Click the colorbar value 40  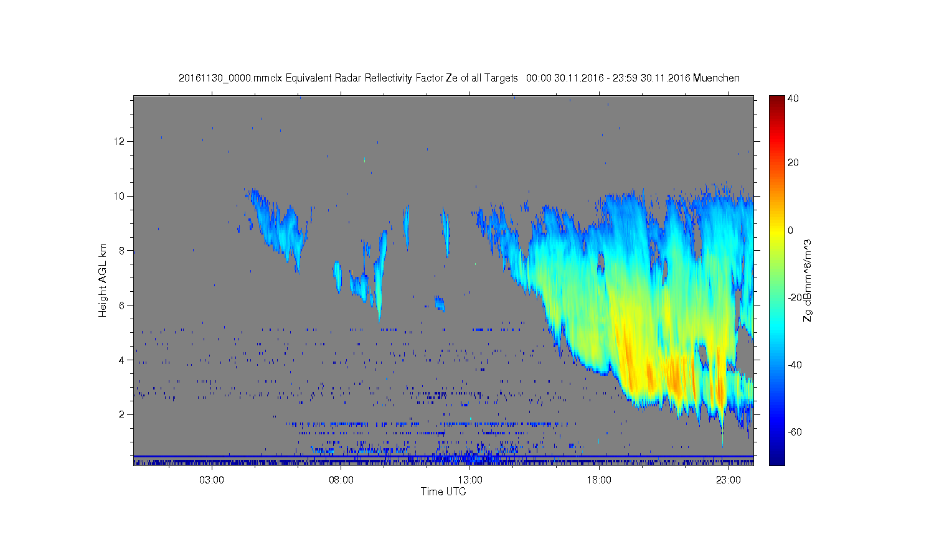(793, 99)
